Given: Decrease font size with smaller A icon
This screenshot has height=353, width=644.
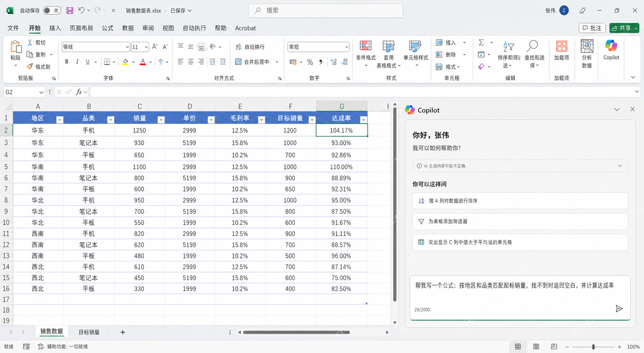Looking at the screenshot, I should [165, 47].
